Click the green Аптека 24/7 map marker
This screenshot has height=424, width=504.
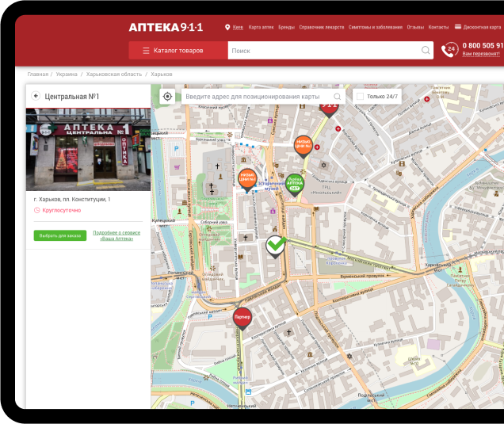[x=295, y=185]
